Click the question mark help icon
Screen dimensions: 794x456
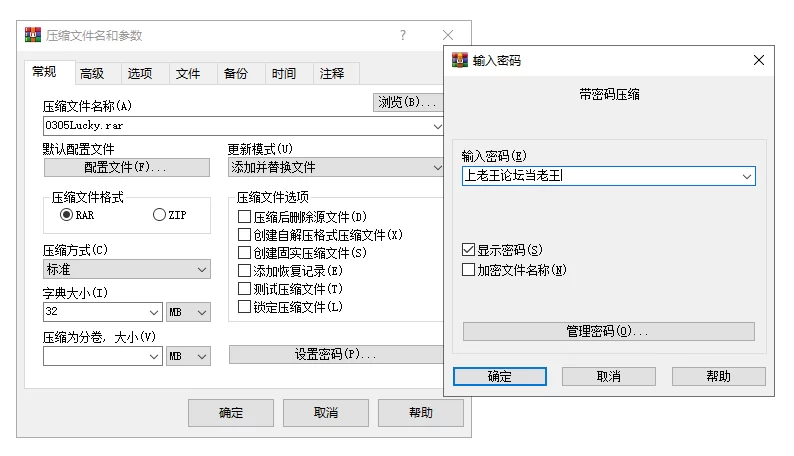(403, 35)
